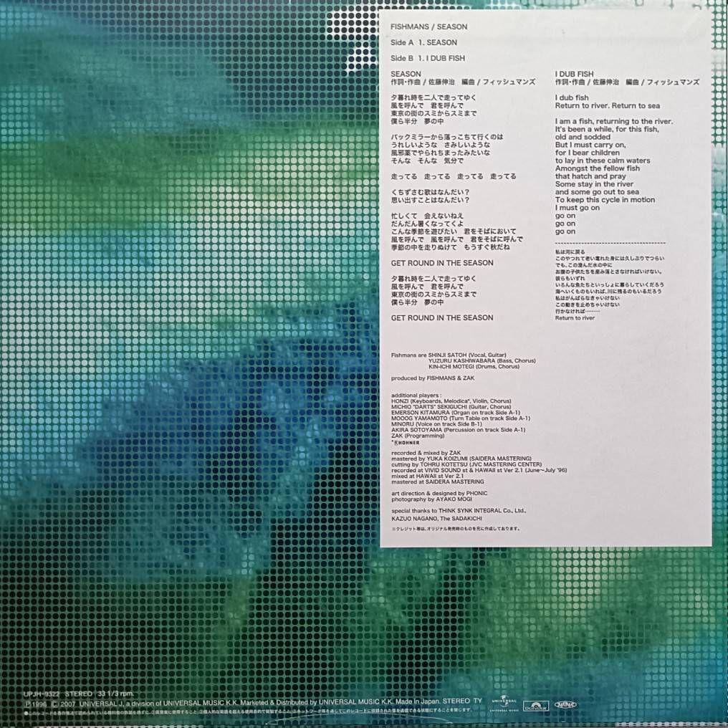Select the SEASON lyrics title
This screenshot has width=728, height=728.
tap(406, 74)
